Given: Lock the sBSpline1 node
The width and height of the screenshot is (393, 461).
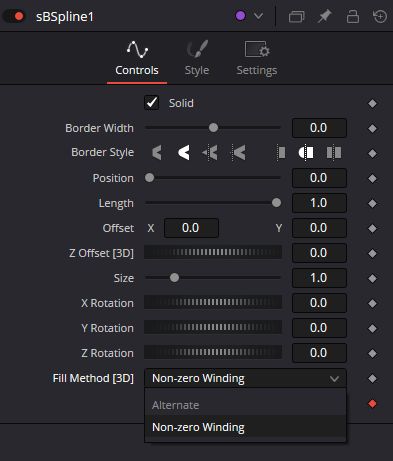Looking at the screenshot, I should coord(353,16).
